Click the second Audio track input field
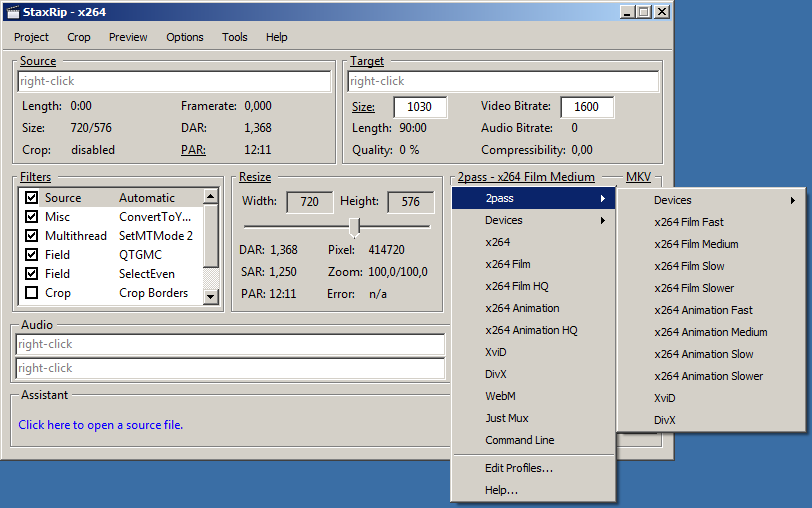The image size is (812, 508). click(230, 368)
